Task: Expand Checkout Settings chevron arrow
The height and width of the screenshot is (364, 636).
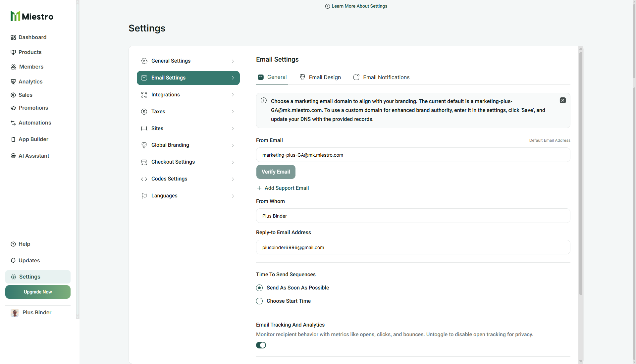Action: (233, 162)
